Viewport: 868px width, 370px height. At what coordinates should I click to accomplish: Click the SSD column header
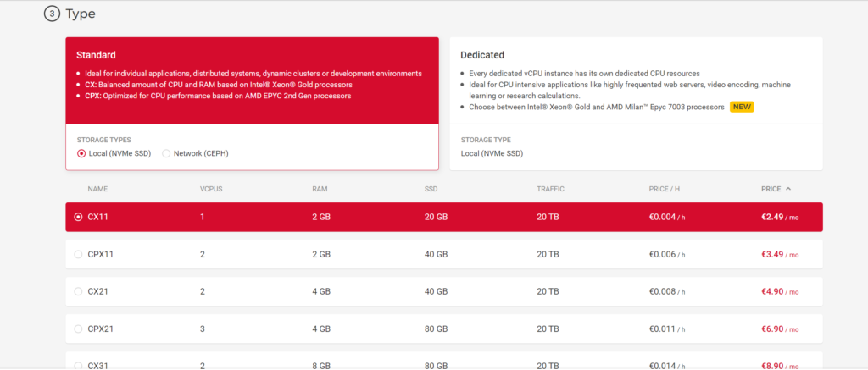(431, 189)
